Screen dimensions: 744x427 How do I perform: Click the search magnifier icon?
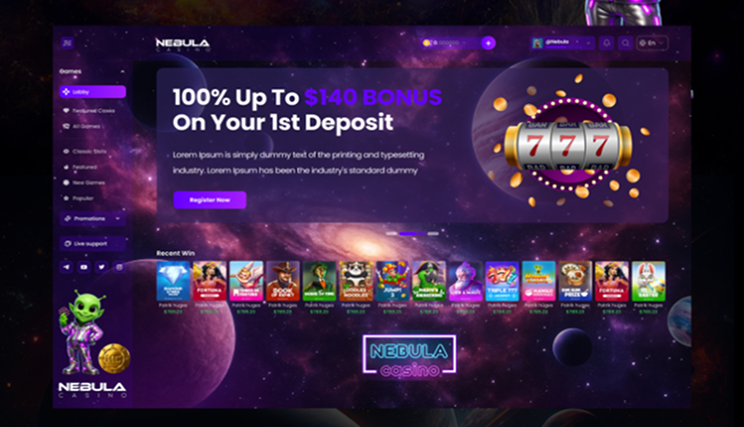click(625, 43)
